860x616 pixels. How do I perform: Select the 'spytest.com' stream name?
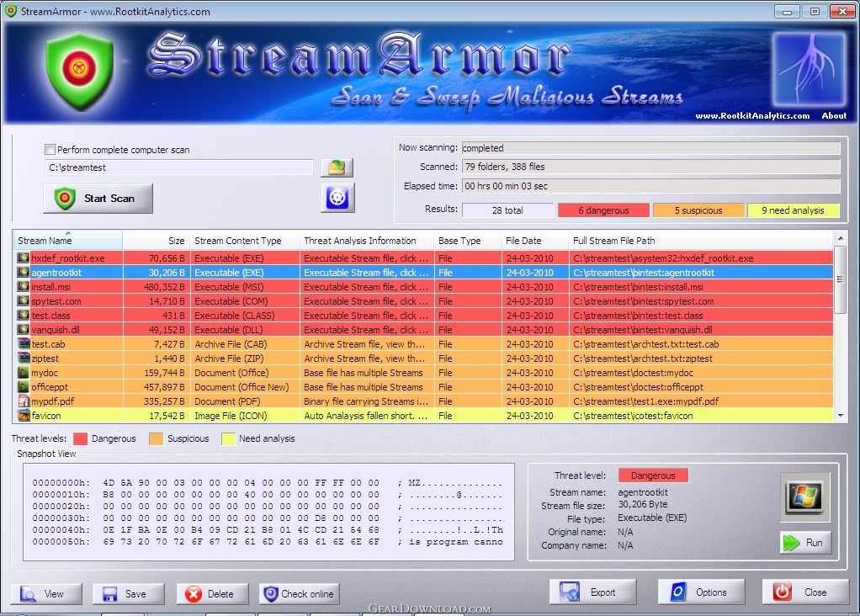click(56, 300)
